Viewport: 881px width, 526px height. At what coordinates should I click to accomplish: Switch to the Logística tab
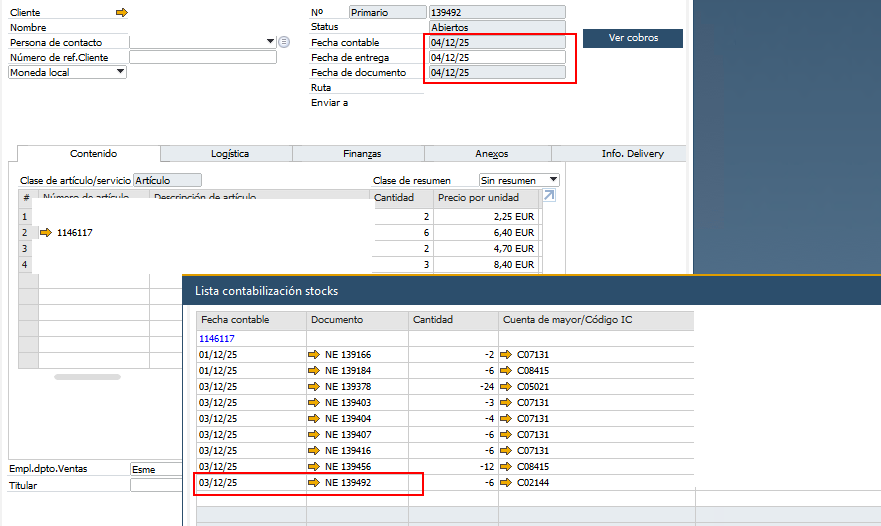pos(230,154)
